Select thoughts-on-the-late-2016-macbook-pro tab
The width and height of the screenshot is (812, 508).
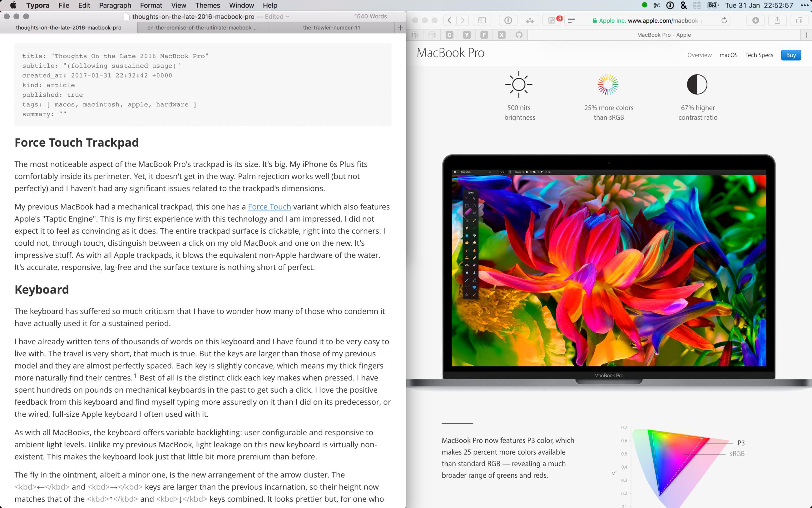click(x=68, y=28)
